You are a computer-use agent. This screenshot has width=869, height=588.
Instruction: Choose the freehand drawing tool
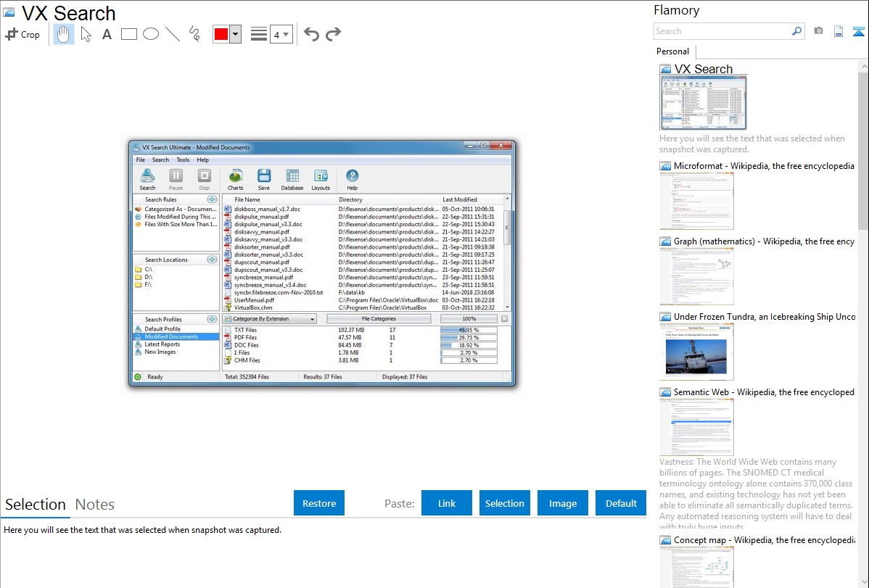pyautogui.click(x=194, y=34)
